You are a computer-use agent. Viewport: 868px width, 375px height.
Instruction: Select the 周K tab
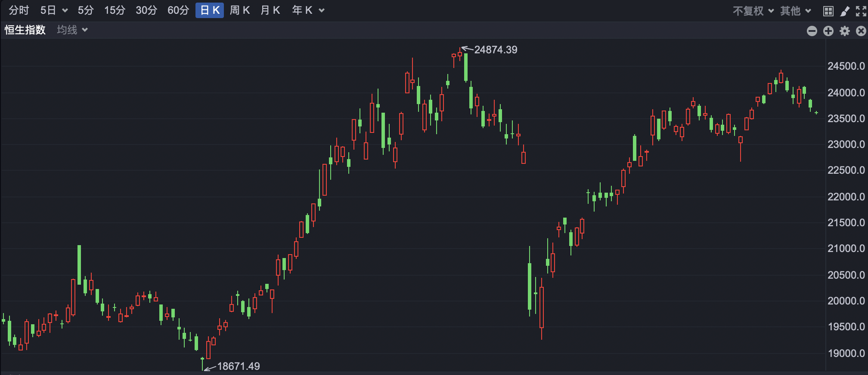tap(239, 10)
